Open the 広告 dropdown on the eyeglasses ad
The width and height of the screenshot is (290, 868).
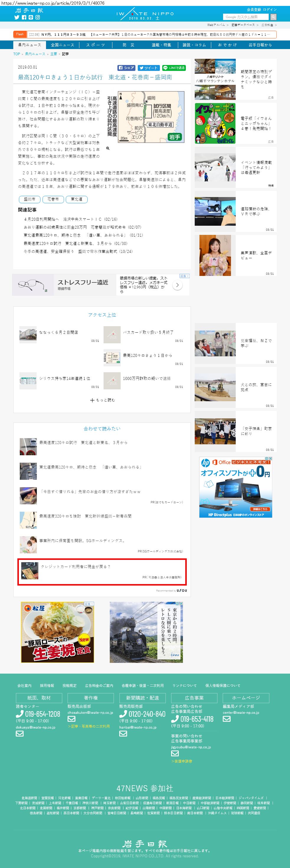184,276
